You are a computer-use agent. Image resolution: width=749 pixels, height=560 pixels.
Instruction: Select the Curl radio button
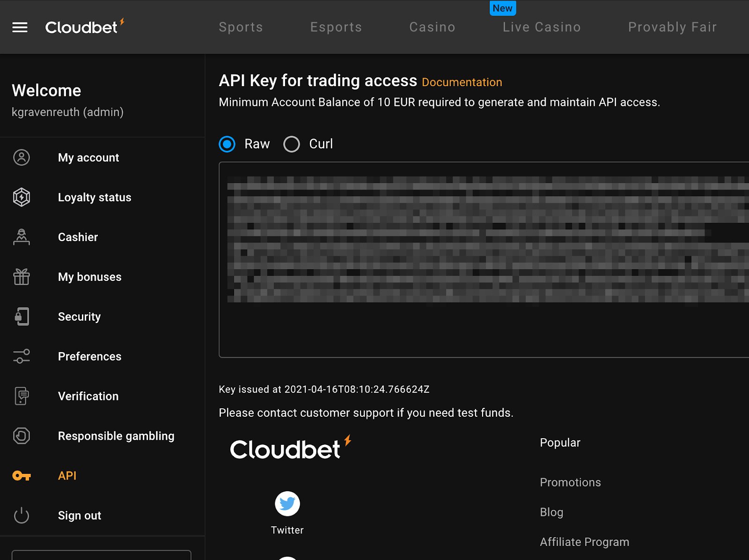(292, 144)
